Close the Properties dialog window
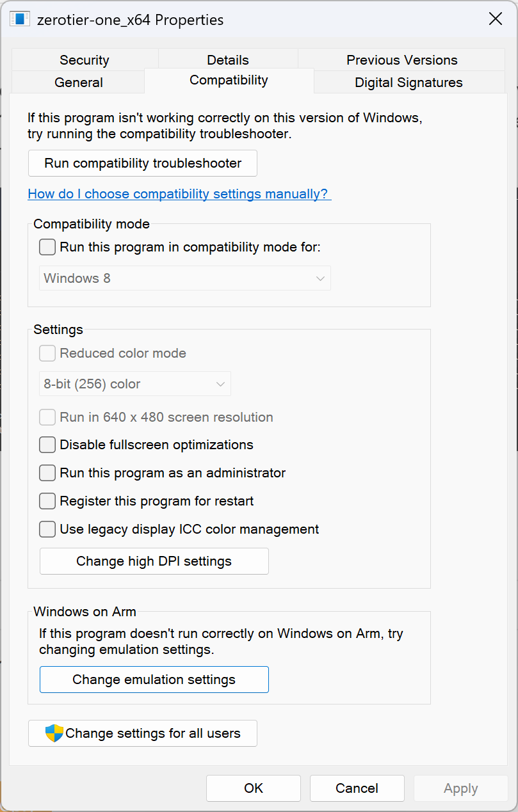This screenshot has height=812, width=518. pos(496,19)
